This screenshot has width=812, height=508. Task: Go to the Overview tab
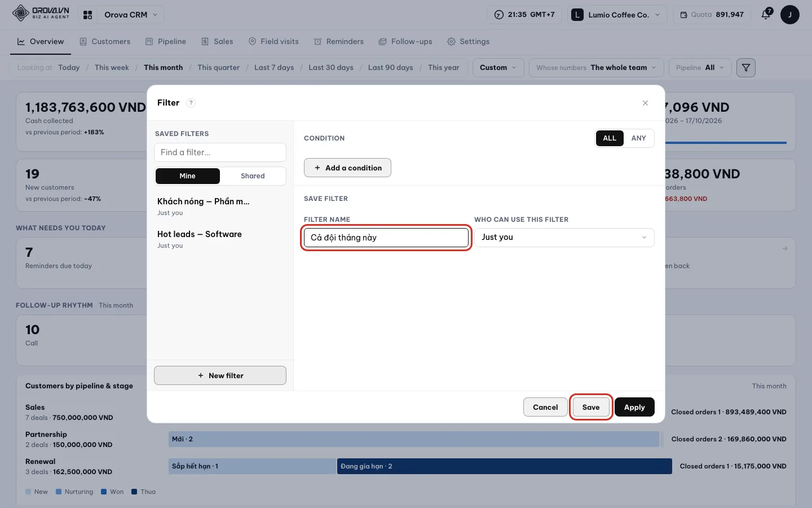41,42
